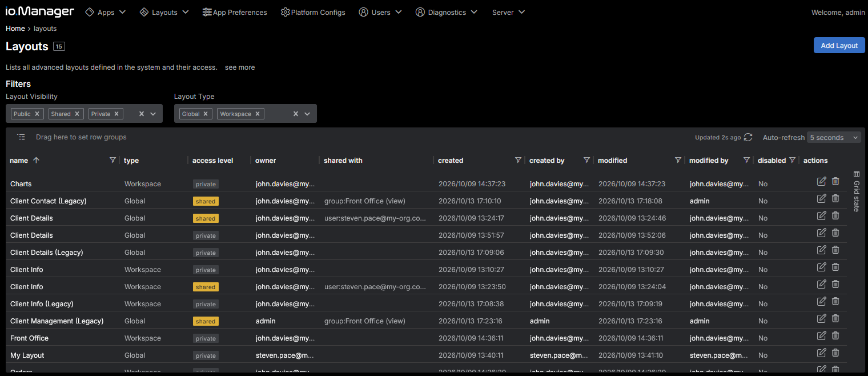Open the modified column filter
Image resolution: width=868 pixels, height=376 pixels.
tap(678, 161)
